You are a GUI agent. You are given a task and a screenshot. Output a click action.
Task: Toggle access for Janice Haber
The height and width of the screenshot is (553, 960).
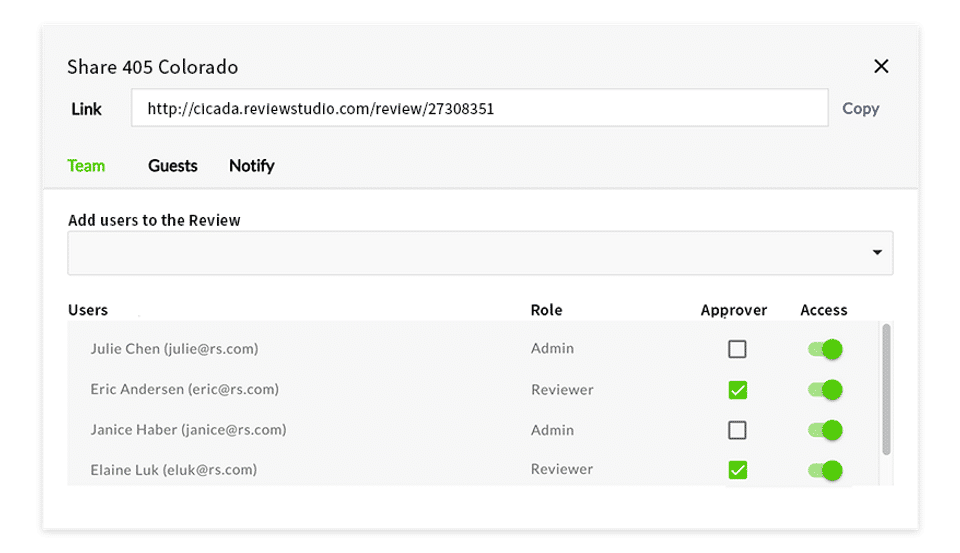825,430
